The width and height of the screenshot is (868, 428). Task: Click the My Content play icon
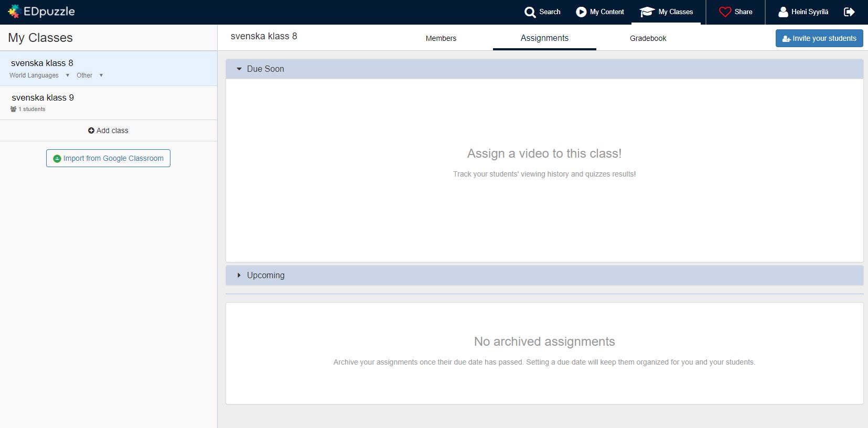(581, 12)
